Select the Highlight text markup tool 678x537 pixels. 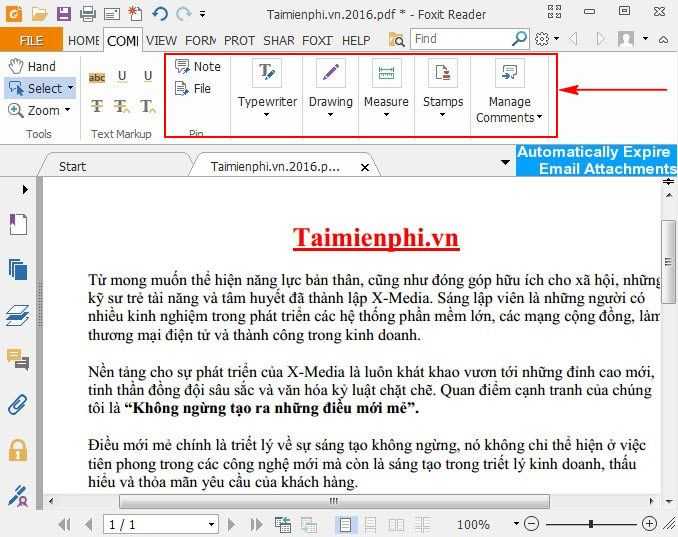click(97, 77)
